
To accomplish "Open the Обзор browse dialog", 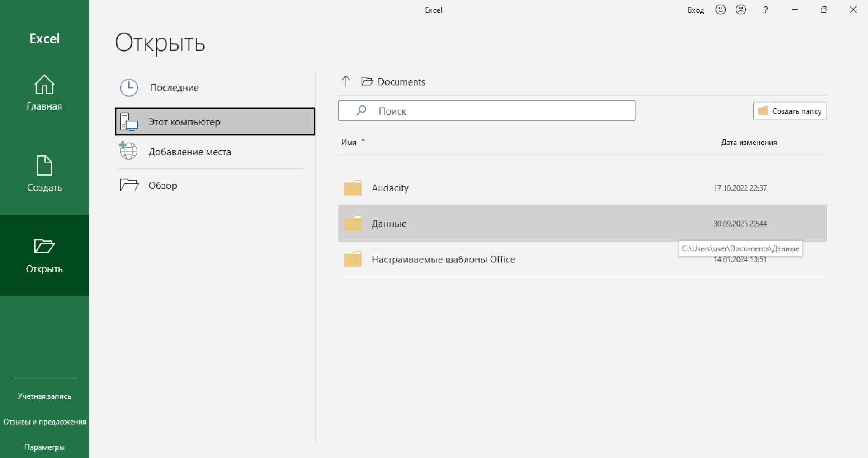I will (163, 186).
